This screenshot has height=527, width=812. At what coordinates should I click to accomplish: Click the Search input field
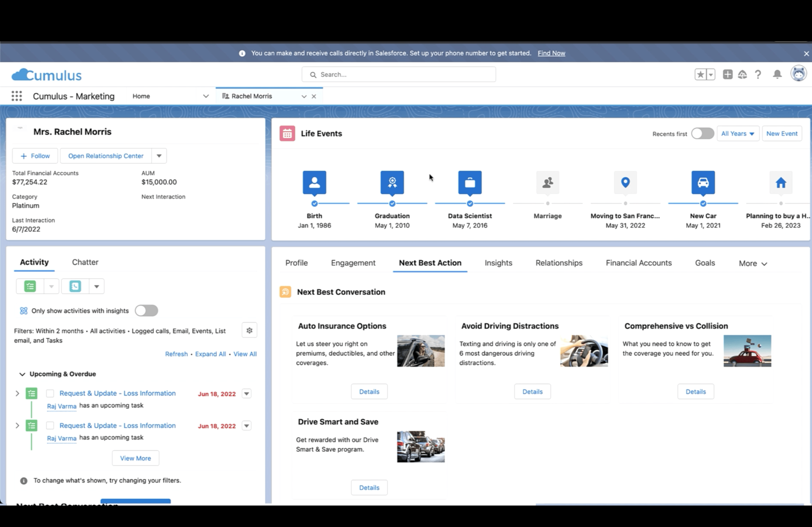click(398, 75)
